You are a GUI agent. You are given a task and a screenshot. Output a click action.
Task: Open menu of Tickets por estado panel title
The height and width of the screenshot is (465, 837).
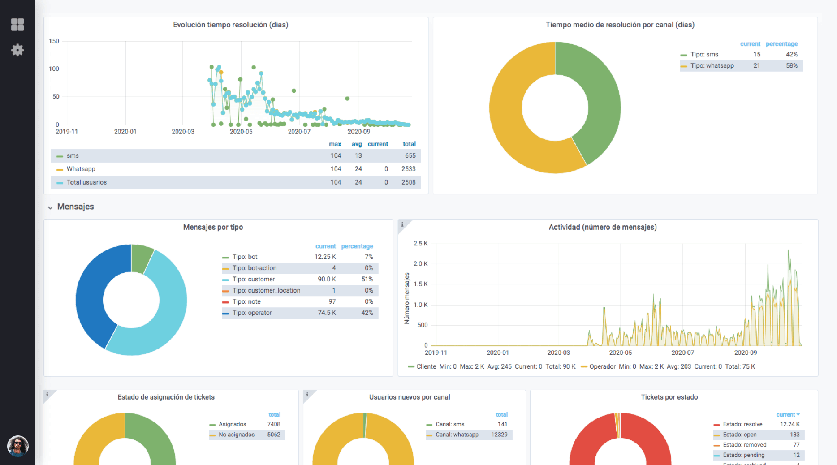[669, 397]
